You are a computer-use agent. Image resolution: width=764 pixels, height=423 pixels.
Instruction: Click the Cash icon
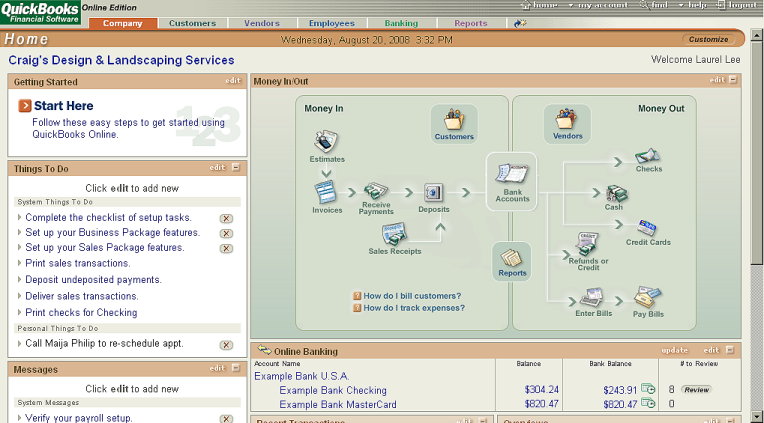pyautogui.click(x=616, y=193)
